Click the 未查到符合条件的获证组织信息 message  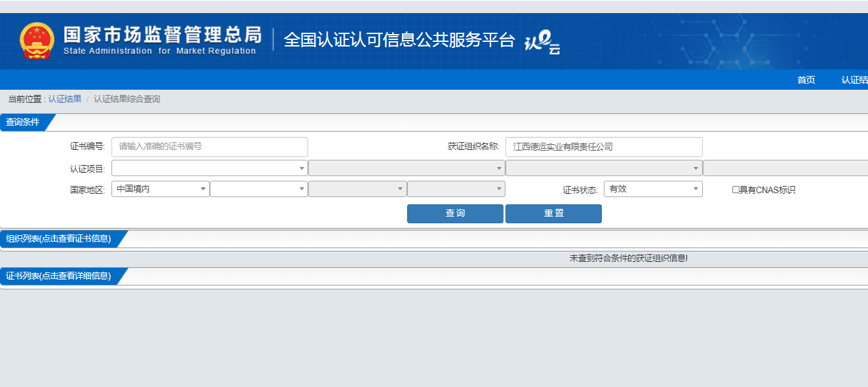(629, 259)
